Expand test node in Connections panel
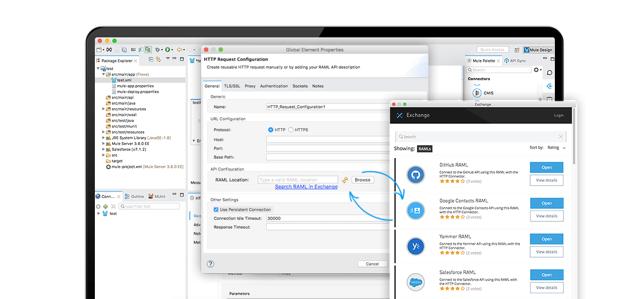 click(x=98, y=213)
